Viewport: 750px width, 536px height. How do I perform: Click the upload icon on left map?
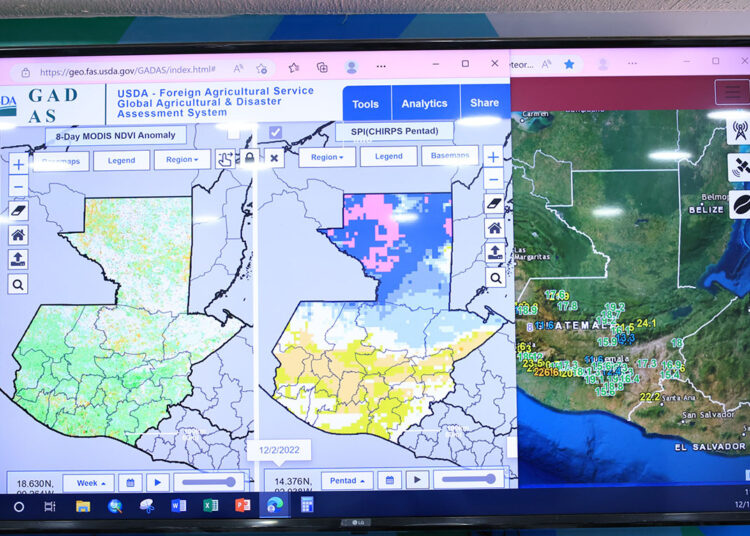coord(18,259)
